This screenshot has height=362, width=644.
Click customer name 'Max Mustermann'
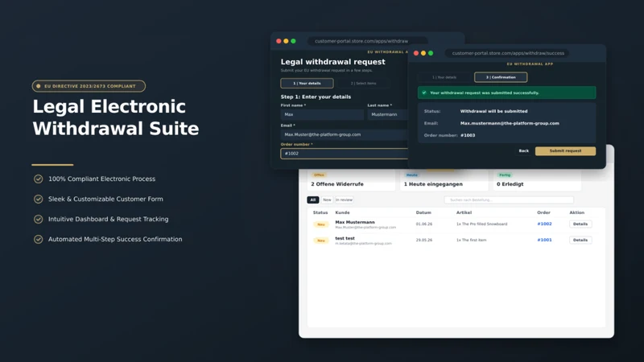point(355,222)
